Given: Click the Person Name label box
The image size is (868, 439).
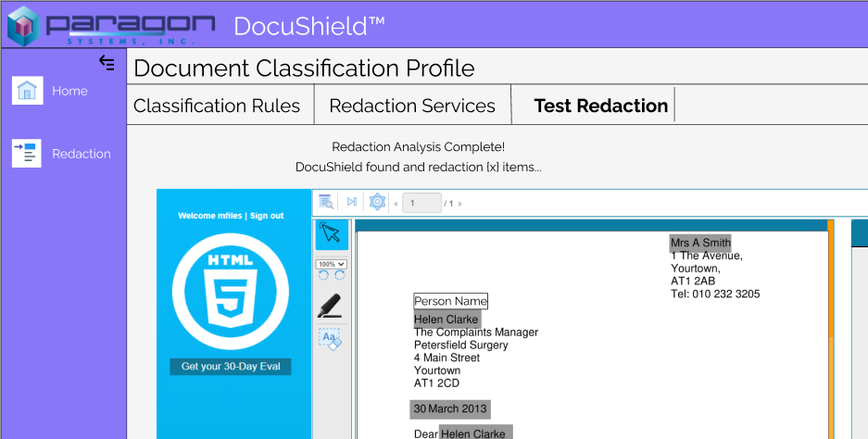Looking at the screenshot, I should [450, 301].
